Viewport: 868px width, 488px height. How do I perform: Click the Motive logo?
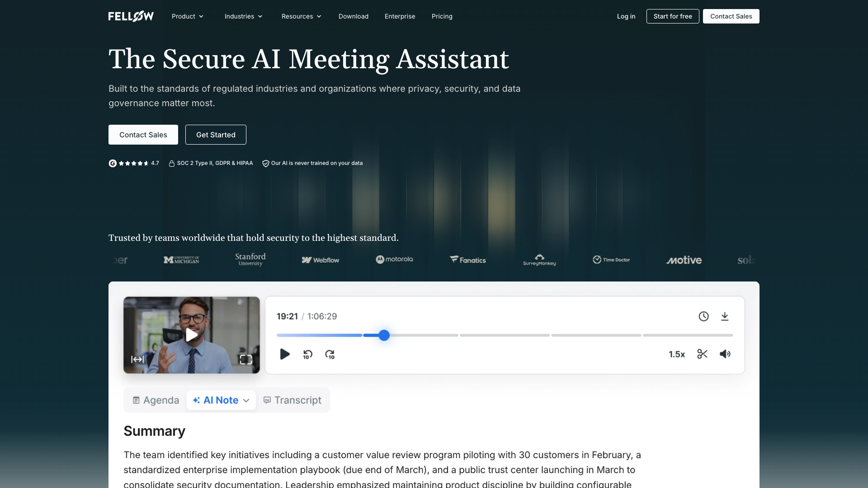click(684, 260)
